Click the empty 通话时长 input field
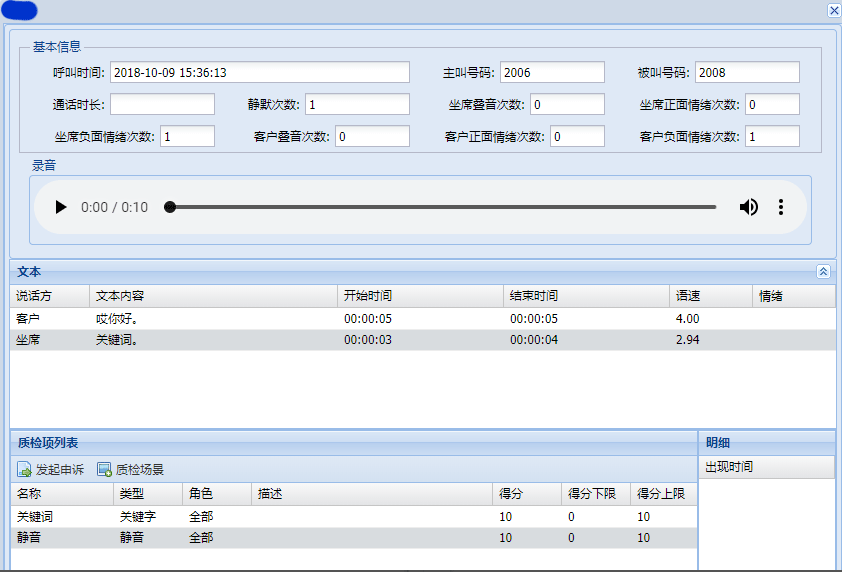The height and width of the screenshot is (572, 842). pos(162,105)
